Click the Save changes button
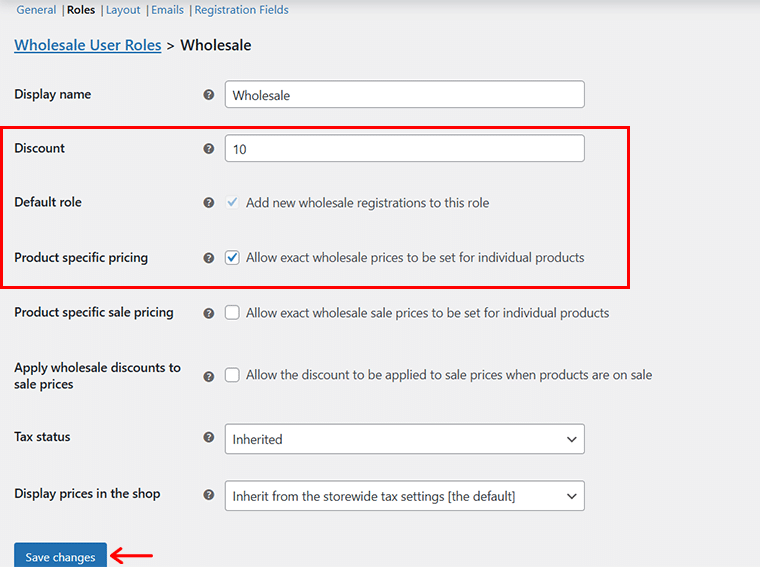This screenshot has width=760, height=567. click(60, 555)
